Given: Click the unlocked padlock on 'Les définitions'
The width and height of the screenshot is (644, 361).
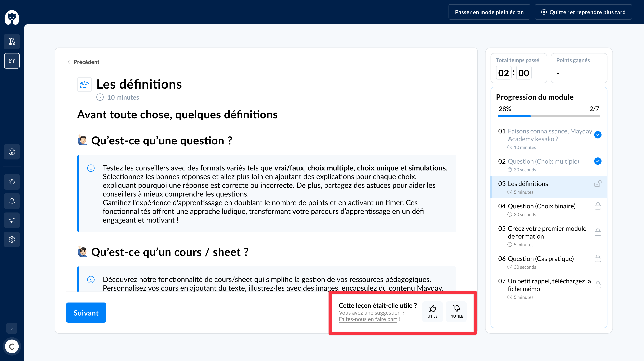Looking at the screenshot, I should coord(598,184).
